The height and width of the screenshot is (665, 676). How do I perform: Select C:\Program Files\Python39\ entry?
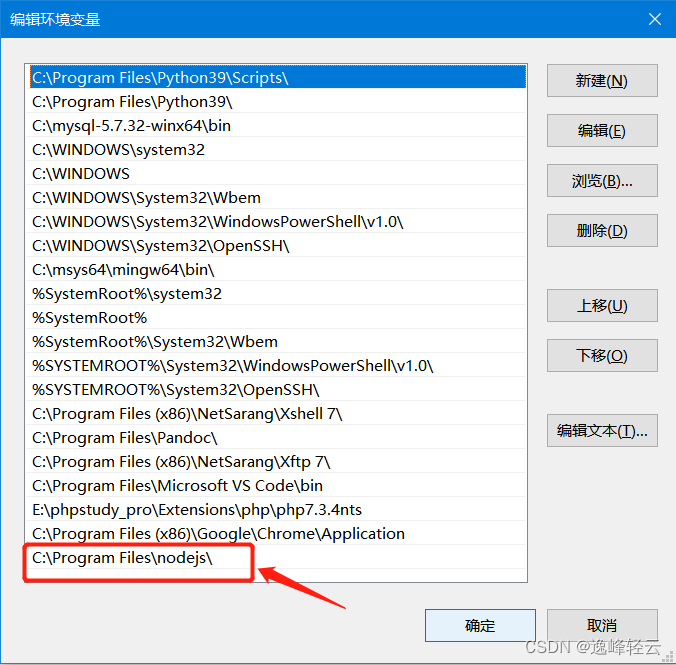coord(278,101)
